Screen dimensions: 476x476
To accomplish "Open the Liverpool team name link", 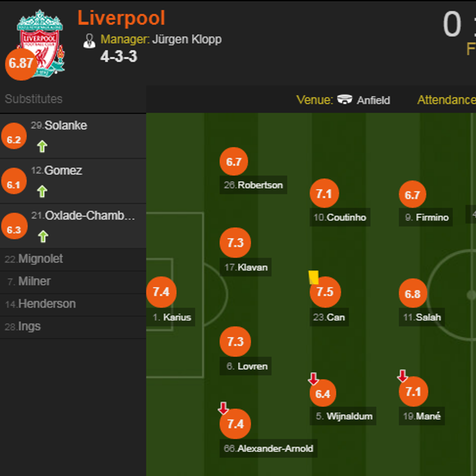I will tap(121, 18).
